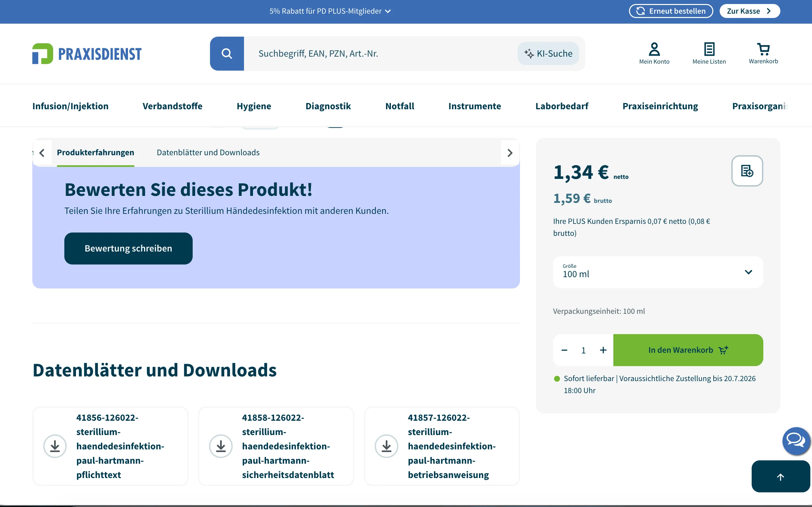
Task: Switch to Produkterfahrungen tab
Action: tap(96, 153)
